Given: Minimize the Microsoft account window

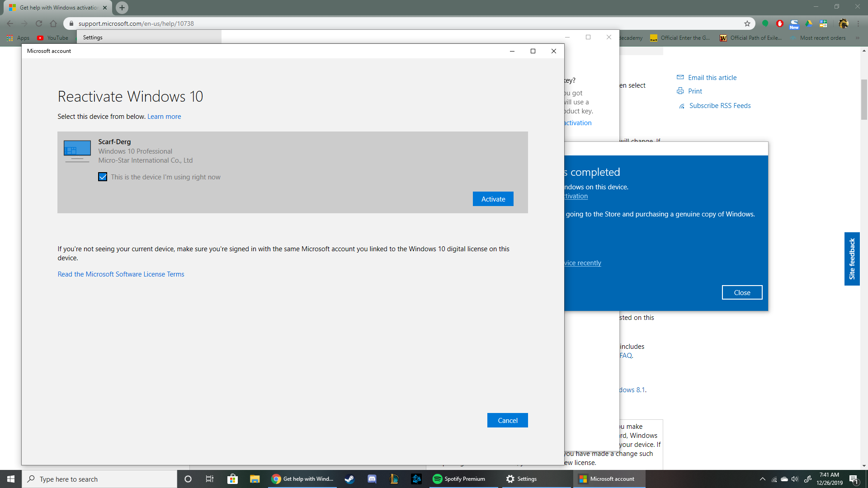Looking at the screenshot, I should [x=512, y=51].
